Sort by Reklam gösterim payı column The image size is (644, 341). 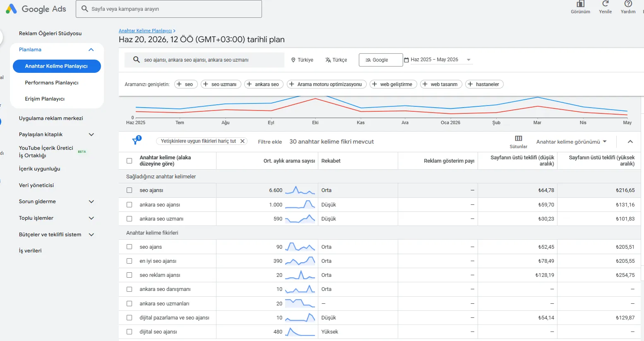(449, 161)
